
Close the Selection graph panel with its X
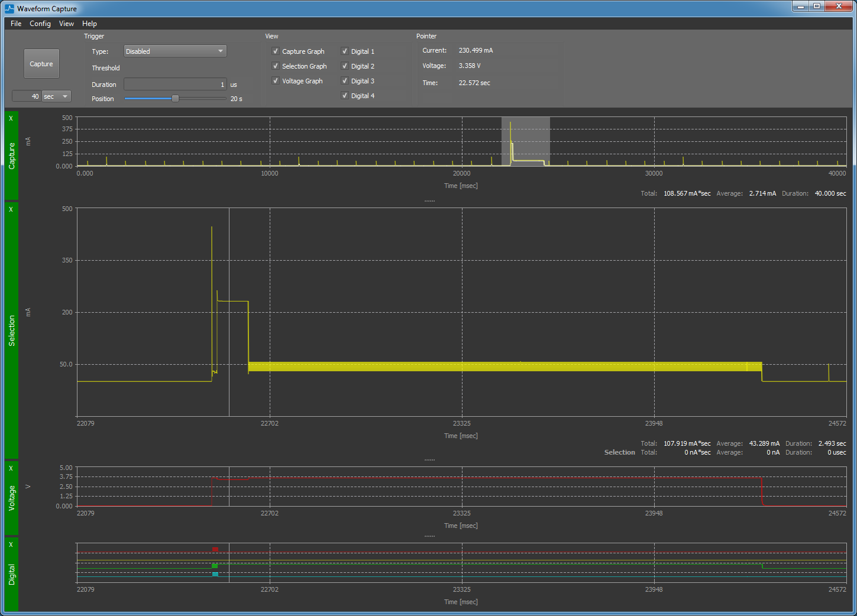click(x=11, y=209)
